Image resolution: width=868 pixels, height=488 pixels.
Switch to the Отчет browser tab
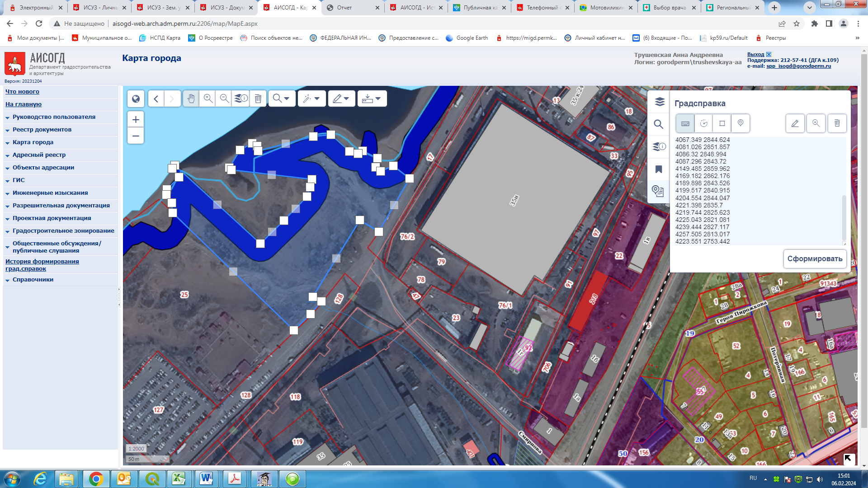pyautogui.click(x=353, y=8)
